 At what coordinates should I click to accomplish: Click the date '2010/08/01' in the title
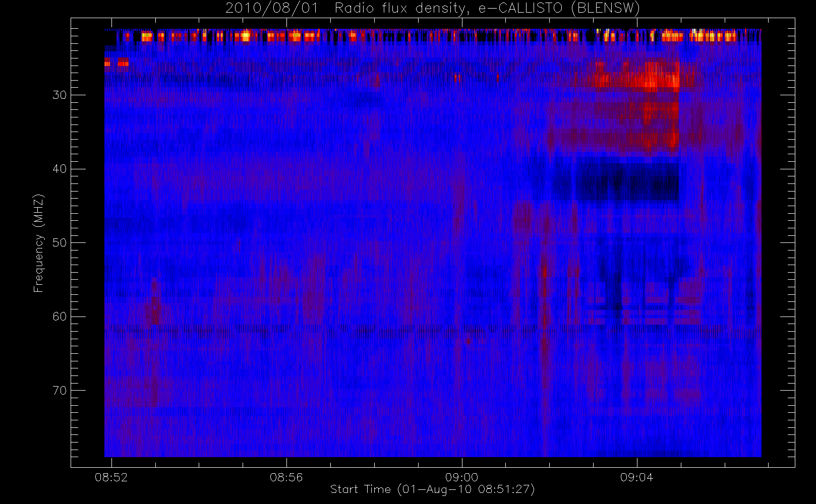tap(272, 9)
